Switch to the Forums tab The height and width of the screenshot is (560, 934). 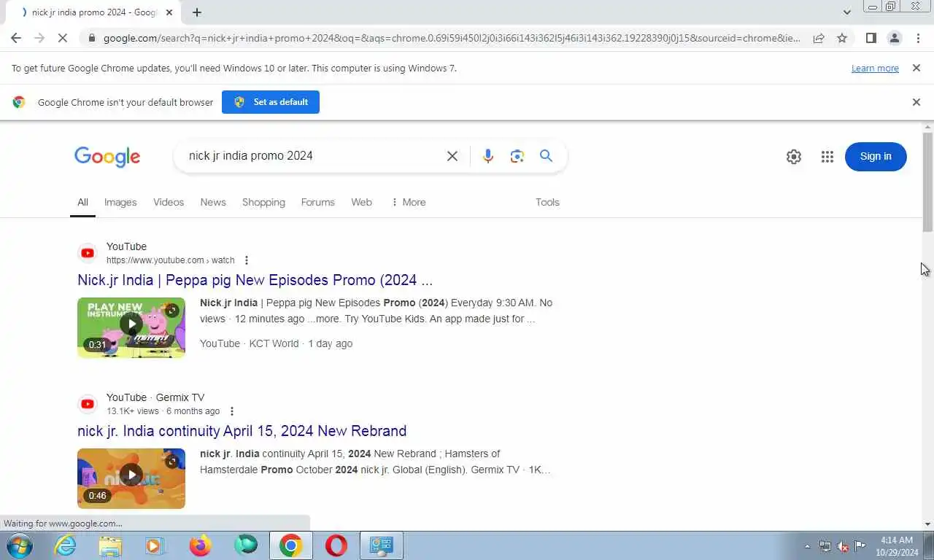317,202
